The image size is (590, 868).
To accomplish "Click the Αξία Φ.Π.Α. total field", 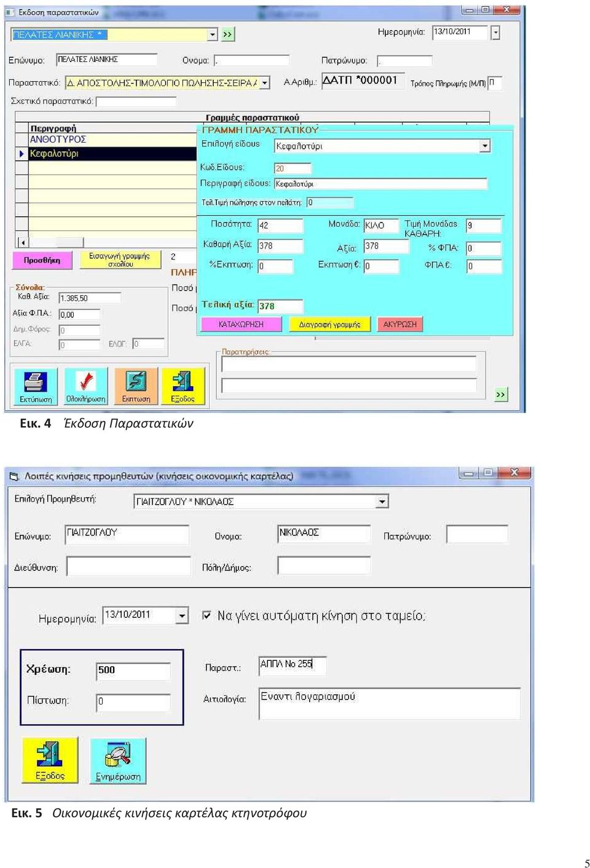I will pyautogui.click(x=79, y=315).
